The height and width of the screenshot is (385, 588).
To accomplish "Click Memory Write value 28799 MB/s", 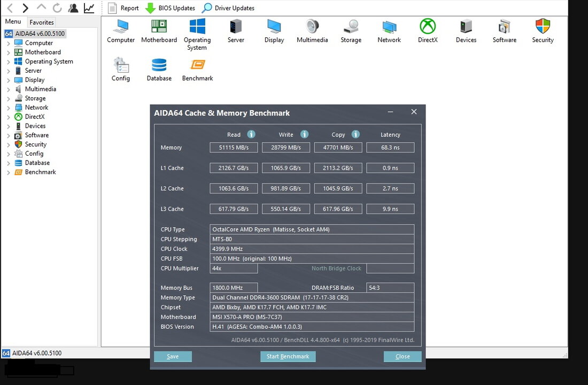I will [x=286, y=148].
